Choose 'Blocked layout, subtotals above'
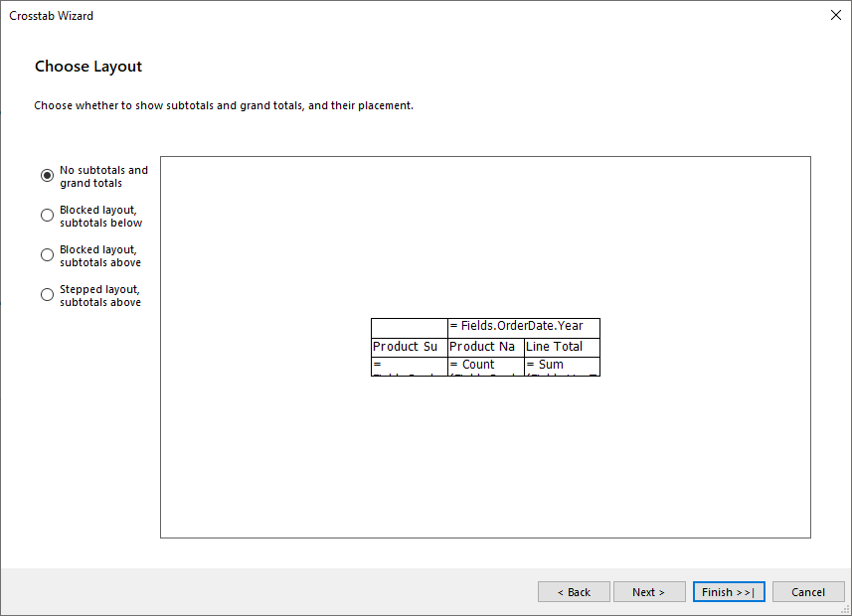Screen dimensions: 852x616 (x=47, y=254)
